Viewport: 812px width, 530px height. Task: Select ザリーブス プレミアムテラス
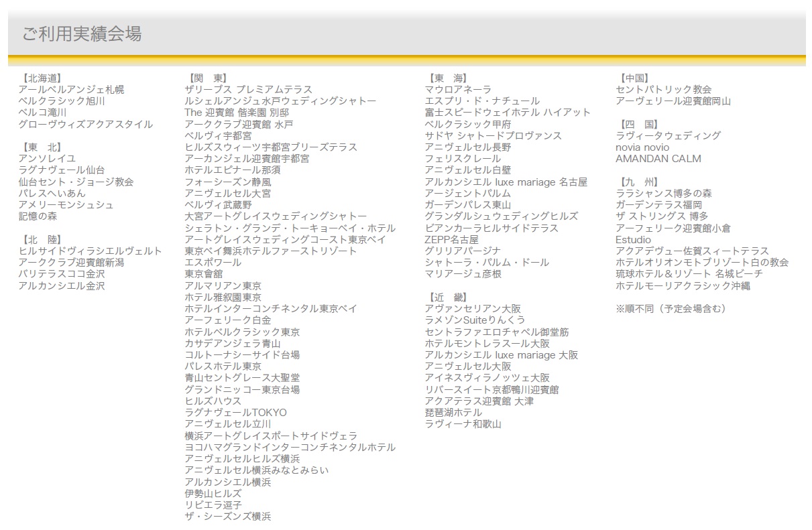point(249,89)
